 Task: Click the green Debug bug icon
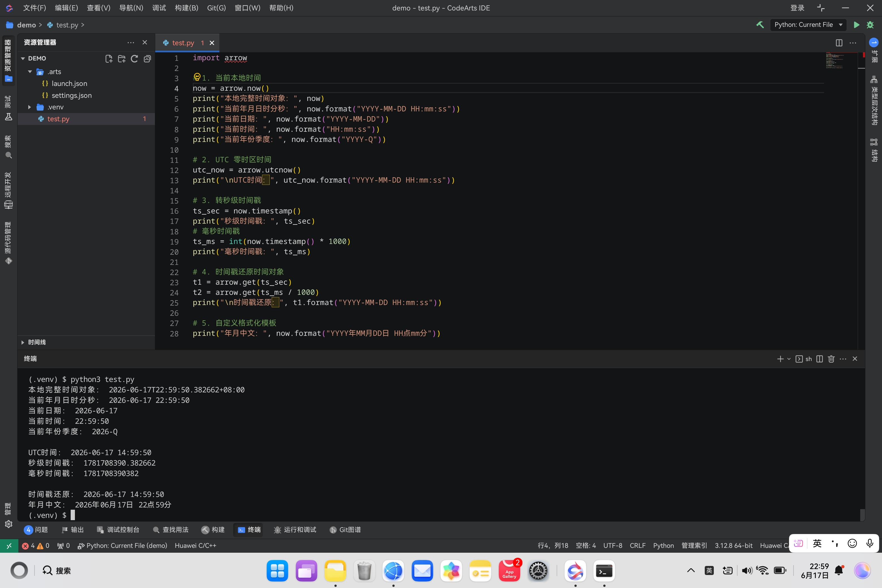click(x=870, y=25)
